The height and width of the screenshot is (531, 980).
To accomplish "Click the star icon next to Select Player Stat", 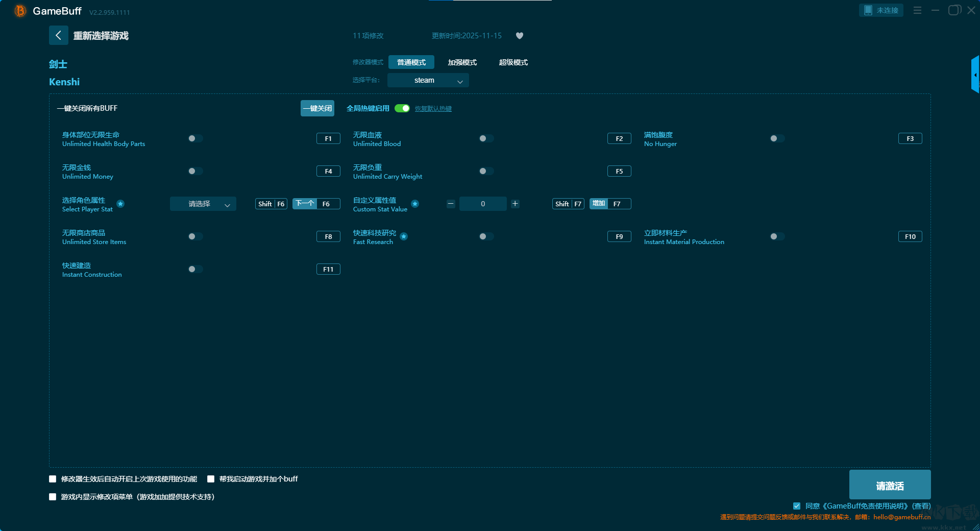I will (120, 204).
